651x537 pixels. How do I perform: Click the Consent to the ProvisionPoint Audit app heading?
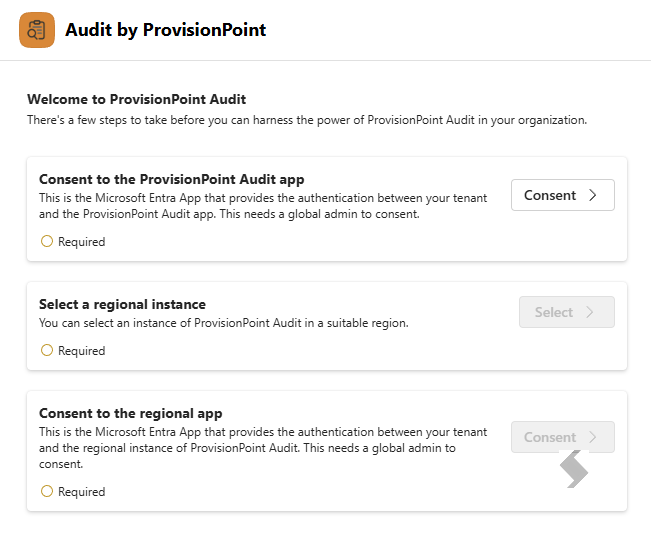pyautogui.click(x=171, y=179)
